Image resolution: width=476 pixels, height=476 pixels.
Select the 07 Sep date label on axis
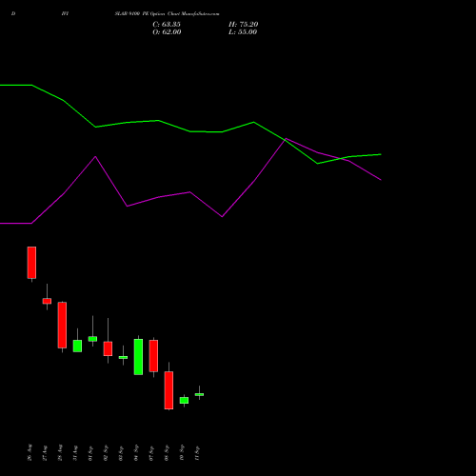click(x=151, y=453)
